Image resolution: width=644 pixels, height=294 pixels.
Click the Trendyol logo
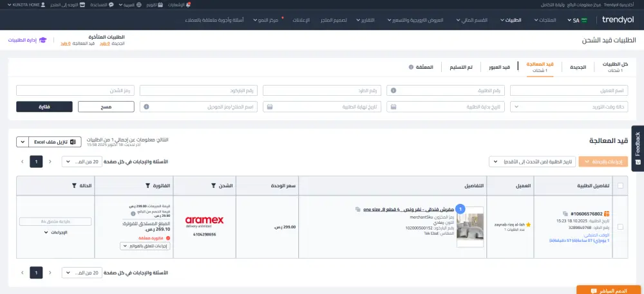point(618,20)
